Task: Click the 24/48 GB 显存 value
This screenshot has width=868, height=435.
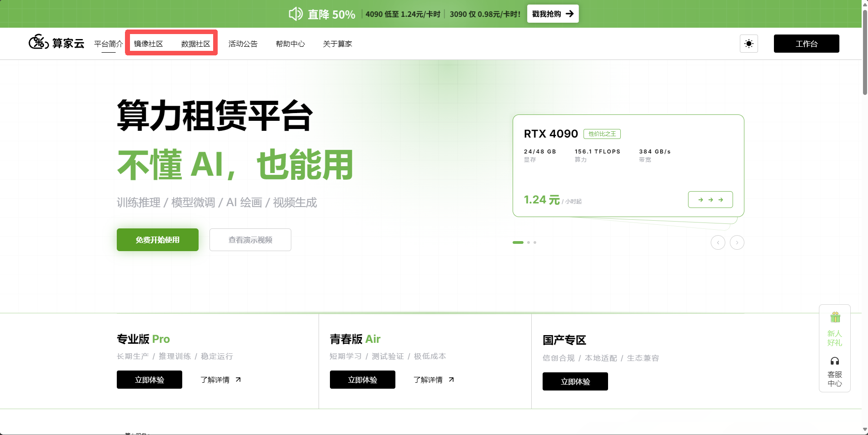Action: pyautogui.click(x=540, y=152)
